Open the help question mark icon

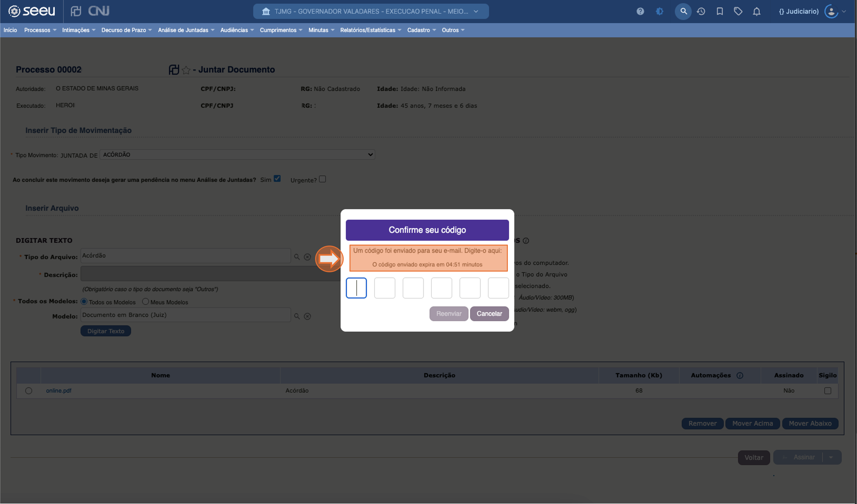click(x=641, y=11)
